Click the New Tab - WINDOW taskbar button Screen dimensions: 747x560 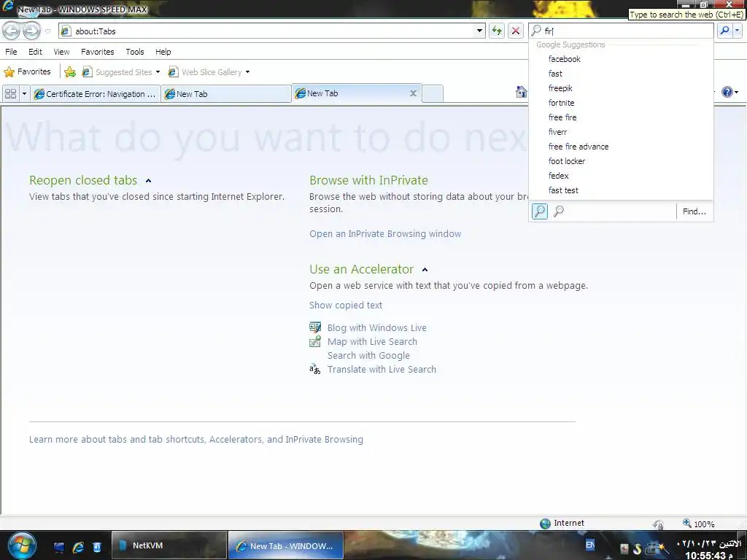pyautogui.click(x=286, y=545)
